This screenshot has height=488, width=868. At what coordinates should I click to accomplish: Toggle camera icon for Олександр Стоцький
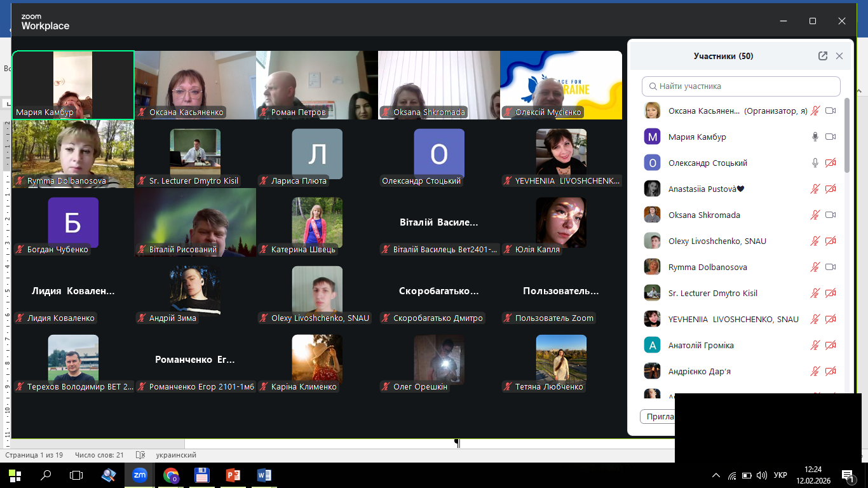pos(830,163)
